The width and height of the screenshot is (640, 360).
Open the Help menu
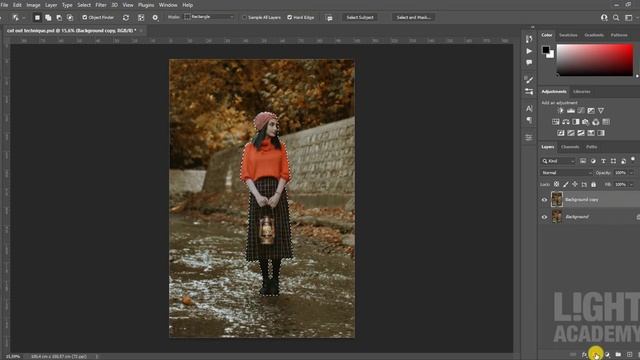187,5
